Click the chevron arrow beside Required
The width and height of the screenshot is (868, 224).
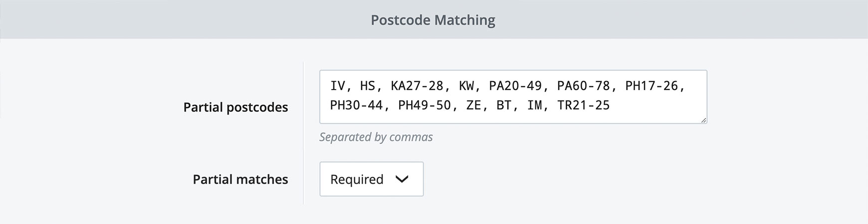[x=402, y=179]
